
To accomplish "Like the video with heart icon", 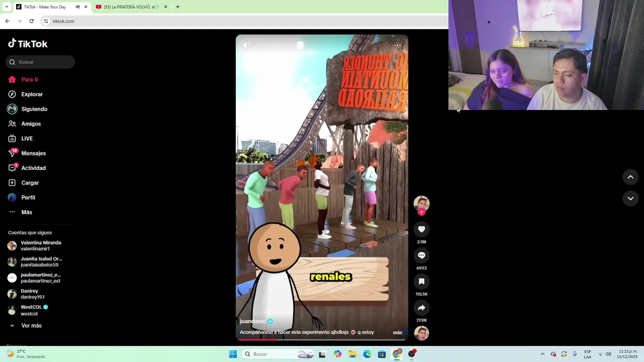I will (x=422, y=229).
